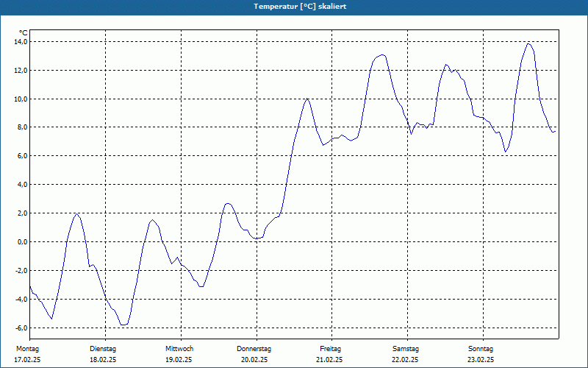Viewport: 588px width, 368px height.
Task: Click the 6,0 y-axis value
Action: [22, 156]
